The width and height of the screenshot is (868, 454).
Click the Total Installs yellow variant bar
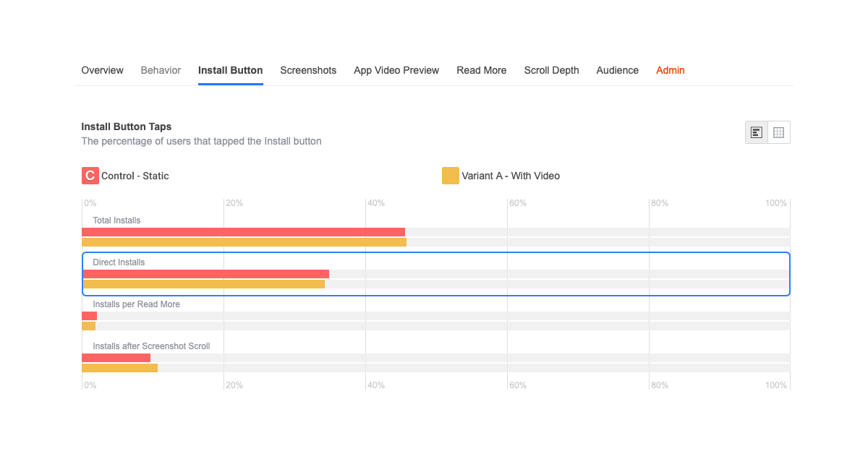click(x=244, y=242)
